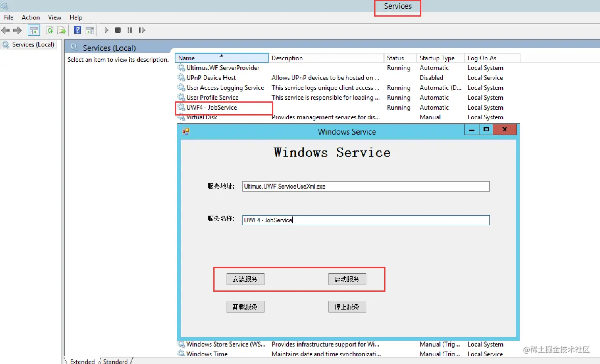Click the gear icon beside Windows Store Service
The width and height of the screenshot is (600, 364).
[181, 344]
